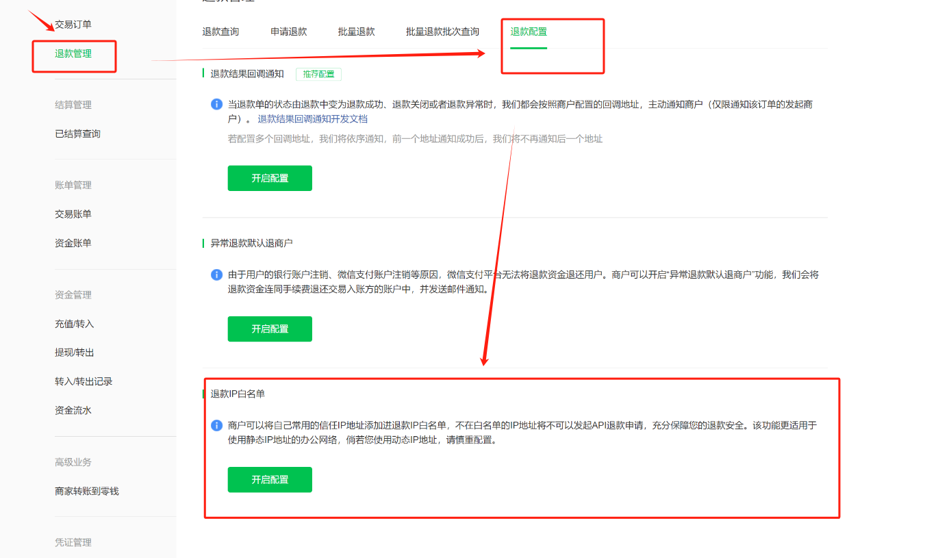Screen dimensions: 951x560
Task: Open 退款结果回调通知开发文档 link
Action: click(312, 119)
